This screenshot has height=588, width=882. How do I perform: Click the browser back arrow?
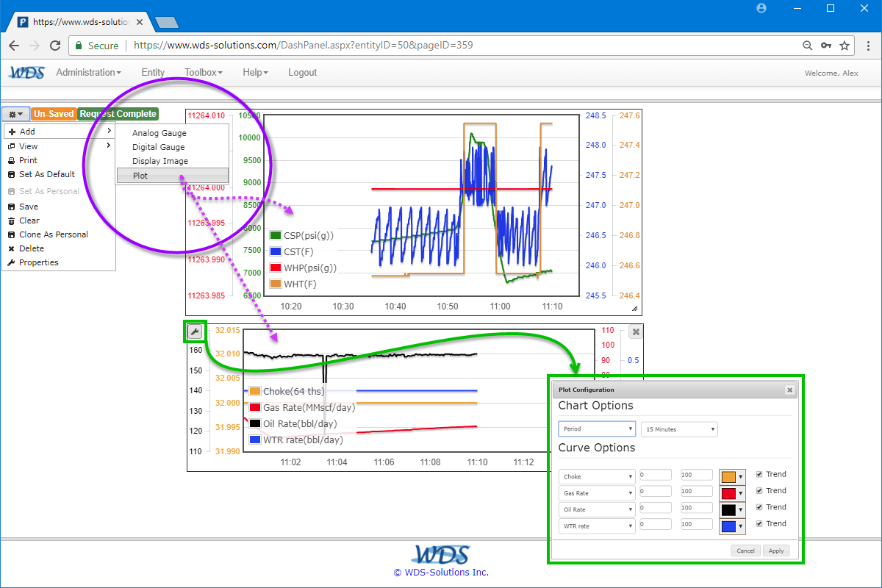[x=14, y=46]
